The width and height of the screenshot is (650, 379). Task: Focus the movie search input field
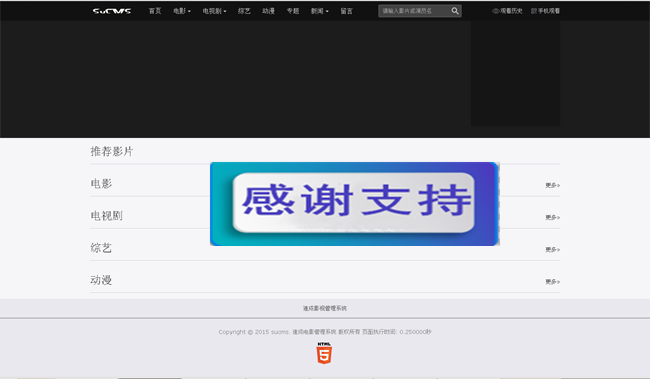[414, 11]
